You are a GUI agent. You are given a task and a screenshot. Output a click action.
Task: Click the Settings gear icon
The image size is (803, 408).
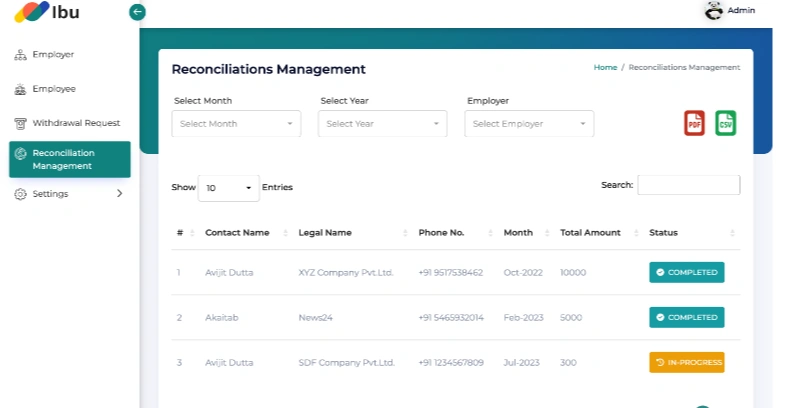(20, 194)
